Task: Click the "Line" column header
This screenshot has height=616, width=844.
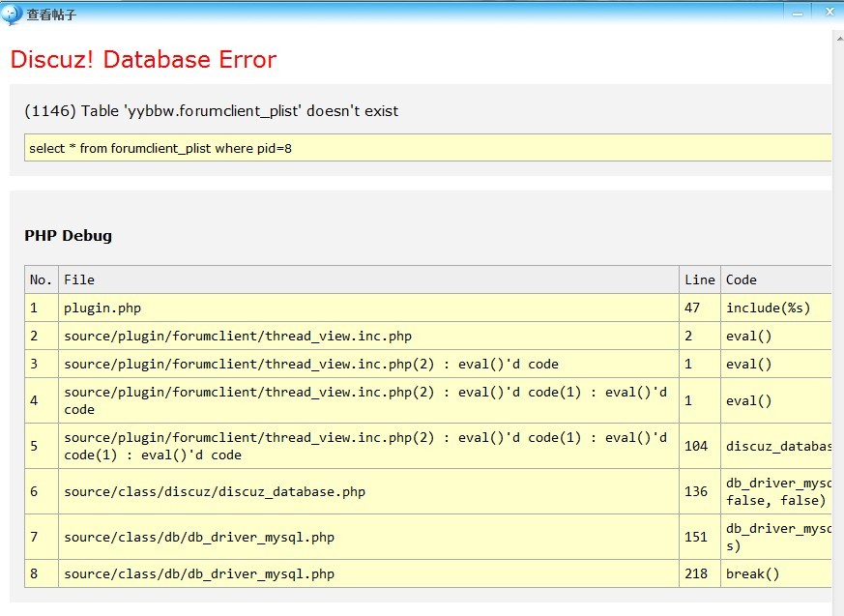Action: (700, 279)
